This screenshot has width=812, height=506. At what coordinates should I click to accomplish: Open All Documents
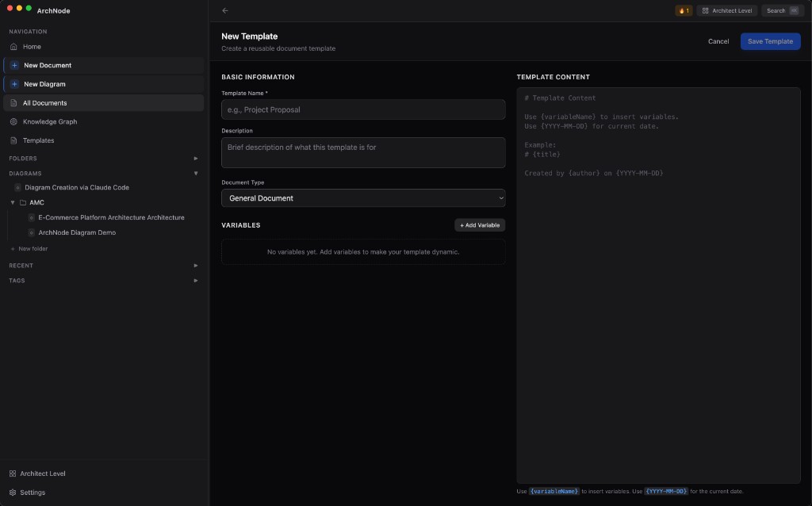click(x=104, y=103)
